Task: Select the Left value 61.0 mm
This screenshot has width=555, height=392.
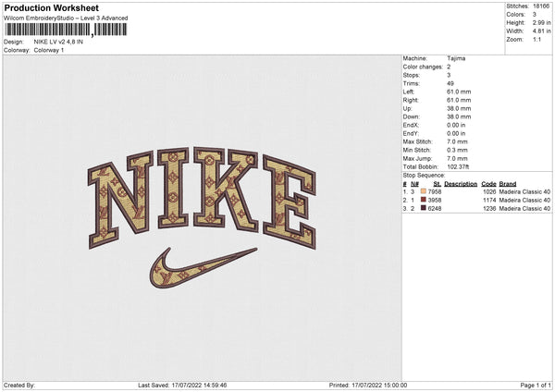Action: click(459, 92)
